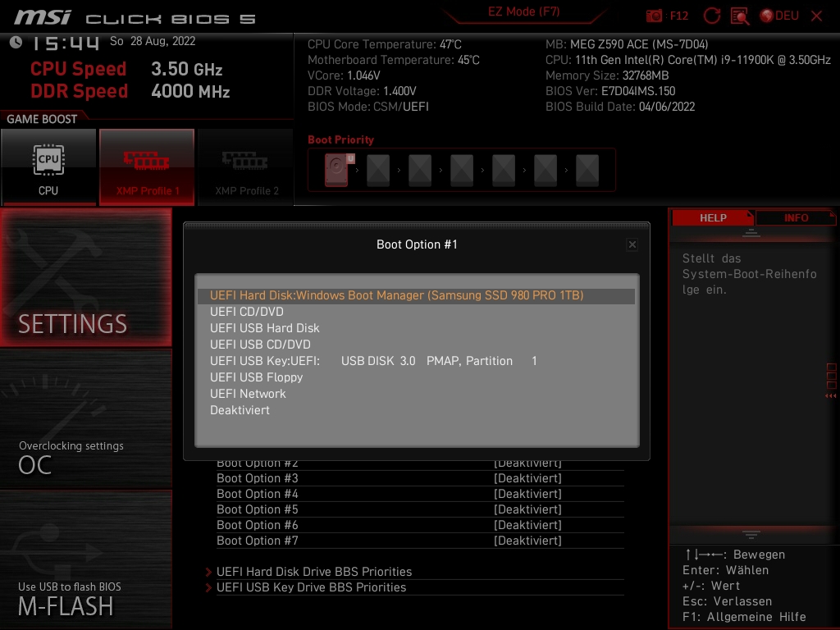Open the BIOS search magnifier icon

[740, 16]
